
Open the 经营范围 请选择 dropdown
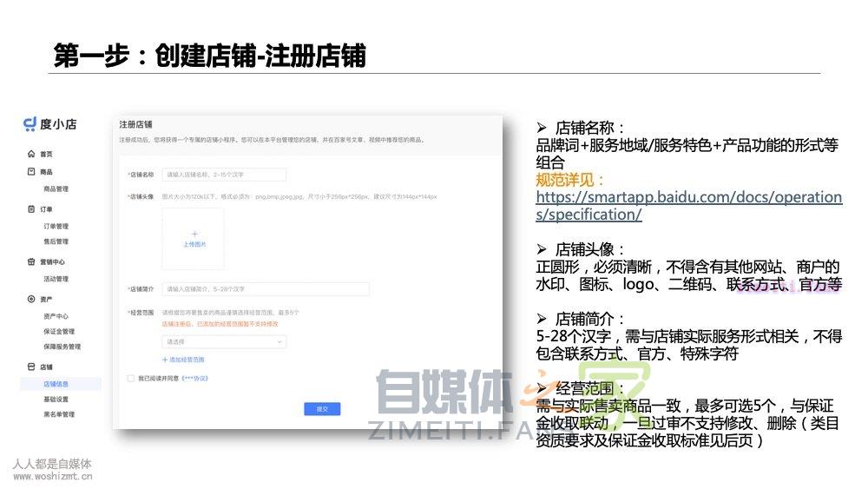(224, 342)
